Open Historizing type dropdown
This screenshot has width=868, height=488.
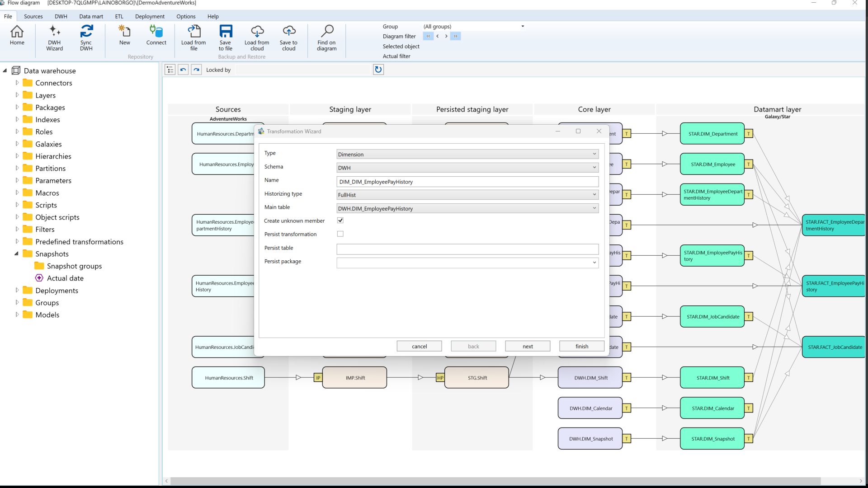tap(467, 195)
